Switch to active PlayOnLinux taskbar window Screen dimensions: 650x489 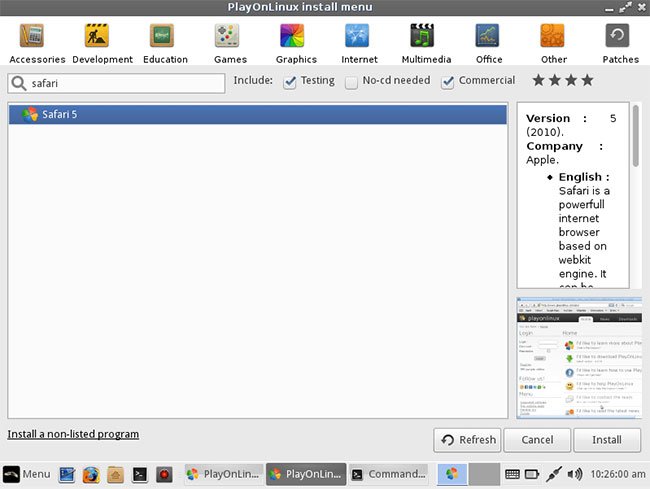pos(306,474)
